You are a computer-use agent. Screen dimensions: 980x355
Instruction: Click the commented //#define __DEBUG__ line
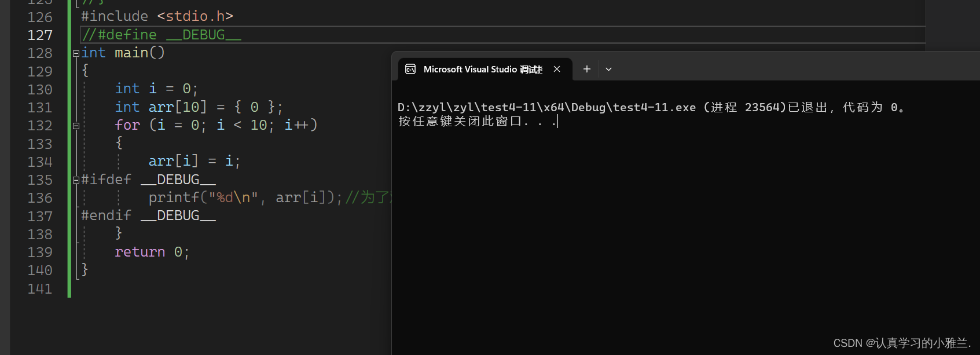pyautogui.click(x=162, y=35)
